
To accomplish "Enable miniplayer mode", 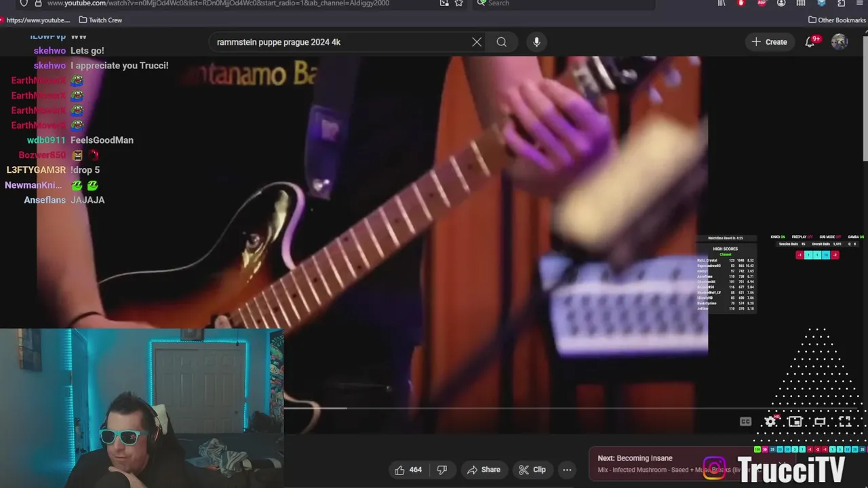I will pyautogui.click(x=795, y=422).
